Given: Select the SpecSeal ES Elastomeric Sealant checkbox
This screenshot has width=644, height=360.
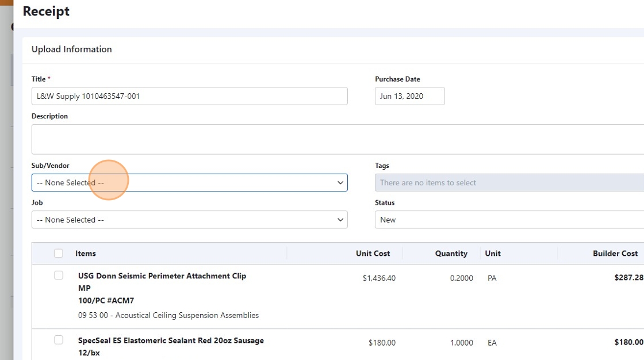Looking at the screenshot, I should point(59,340).
